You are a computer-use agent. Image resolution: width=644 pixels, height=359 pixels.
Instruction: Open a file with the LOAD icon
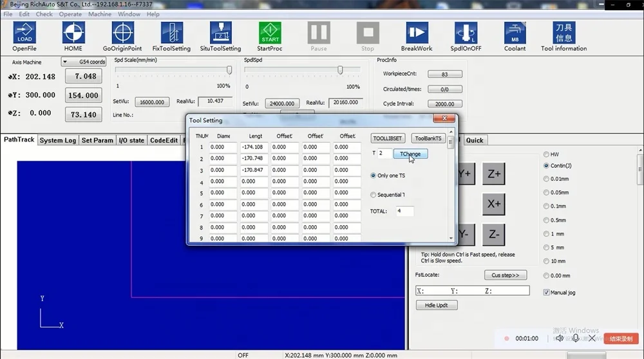click(24, 32)
